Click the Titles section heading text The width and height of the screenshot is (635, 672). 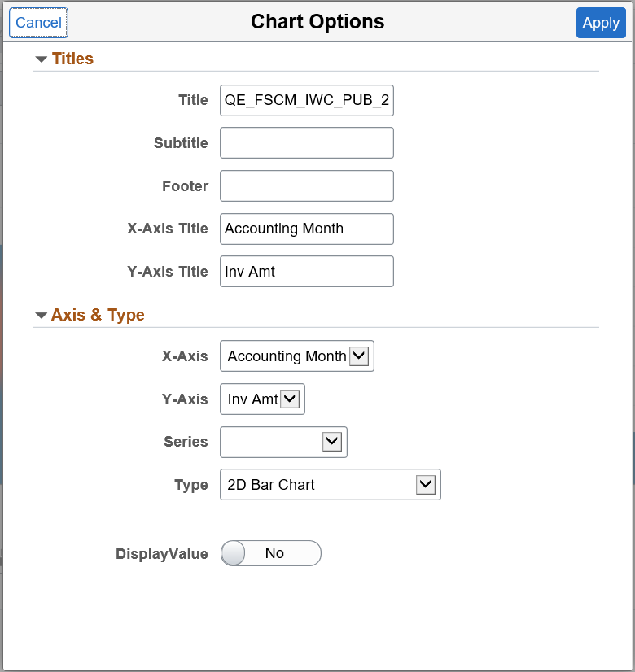click(72, 59)
